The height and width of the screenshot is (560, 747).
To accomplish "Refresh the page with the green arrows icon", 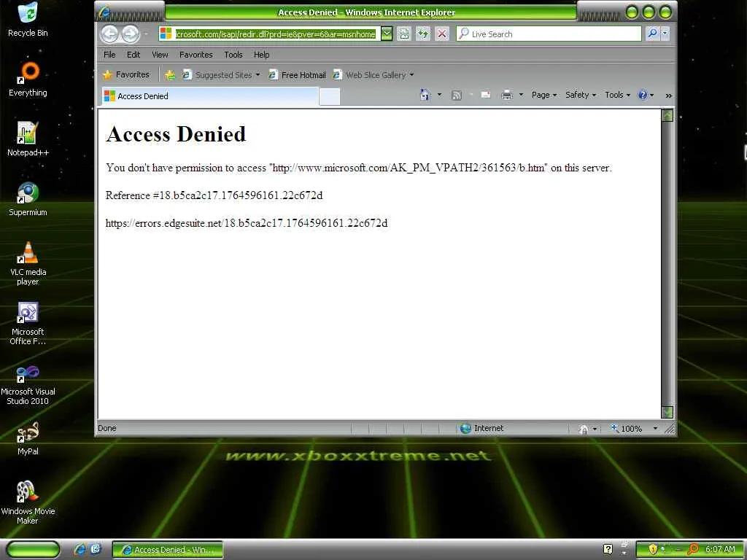I will (422, 34).
